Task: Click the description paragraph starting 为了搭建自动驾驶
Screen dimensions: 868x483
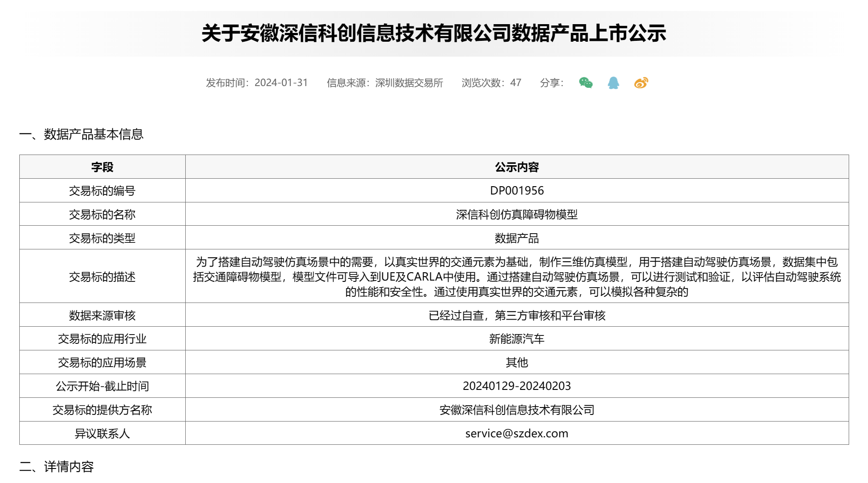Action: pyautogui.click(x=517, y=277)
